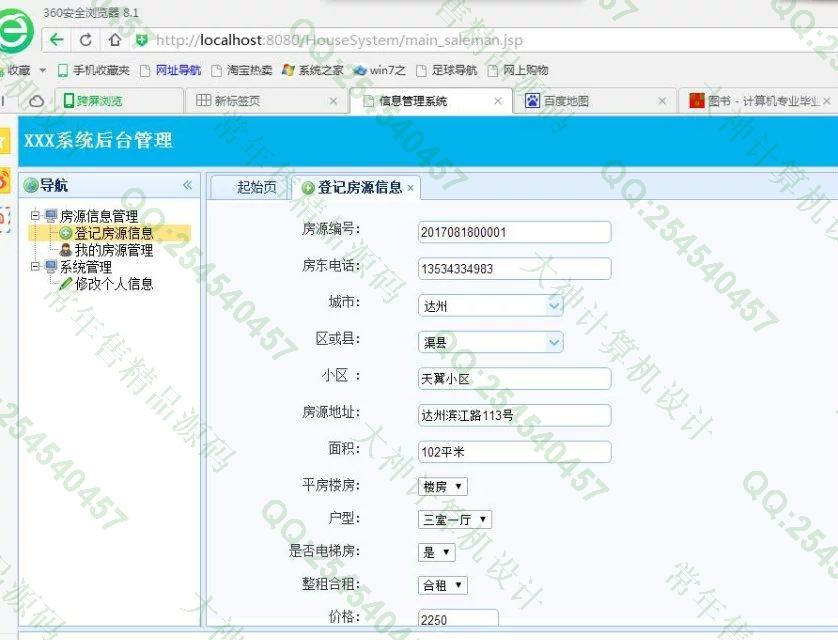This screenshot has height=640, width=838.
Task: Click the 房源编号 input field
Action: point(514,232)
